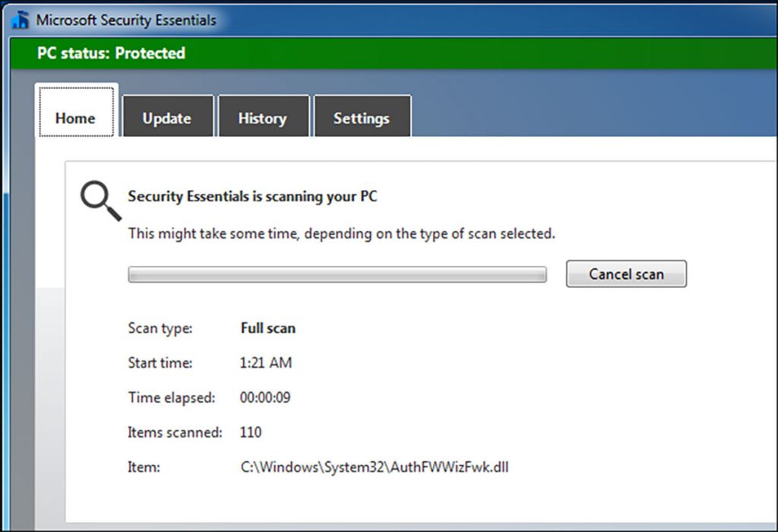Screen dimensions: 778x532
Task: Click the window title text
Action: click(125, 19)
